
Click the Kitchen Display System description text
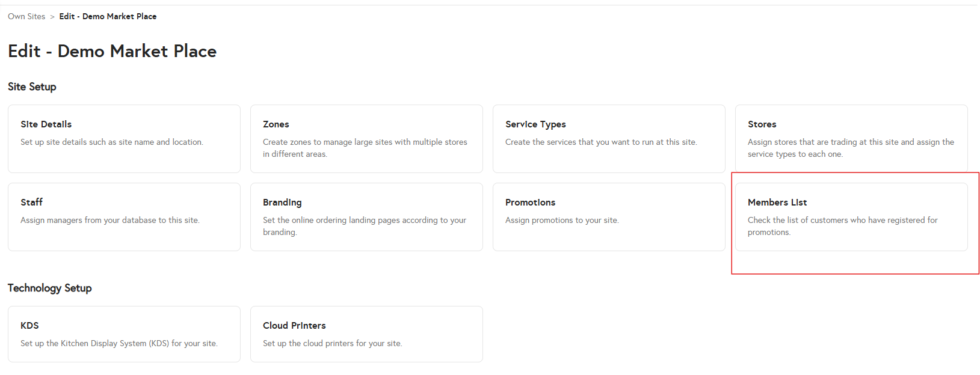(119, 343)
